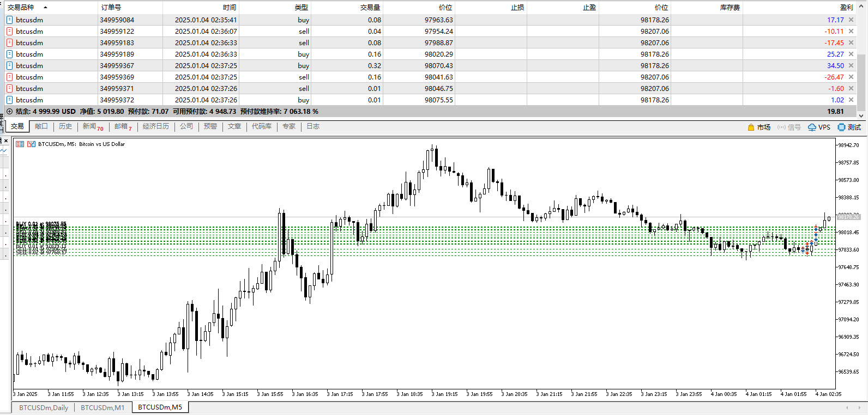
Task: Sort positions by 交易品种 column
Action: click(x=21, y=8)
